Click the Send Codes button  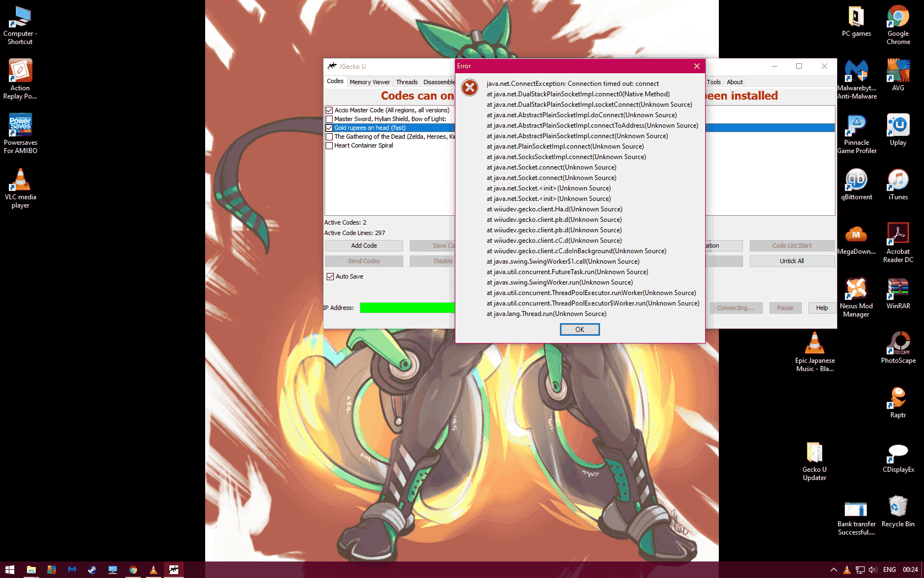tap(364, 261)
